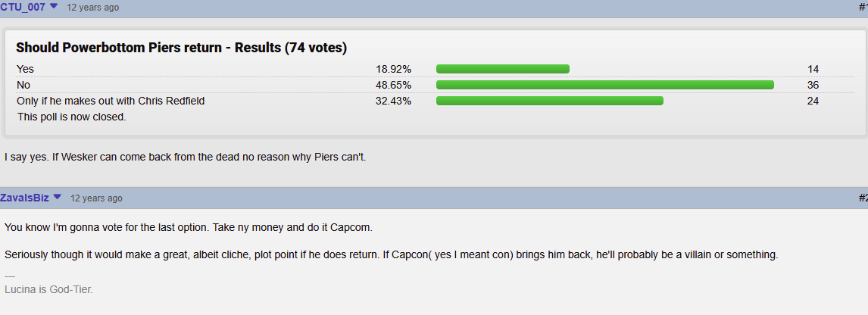Click the No result green bar
This screenshot has width=868, height=315.
click(605, 85)
